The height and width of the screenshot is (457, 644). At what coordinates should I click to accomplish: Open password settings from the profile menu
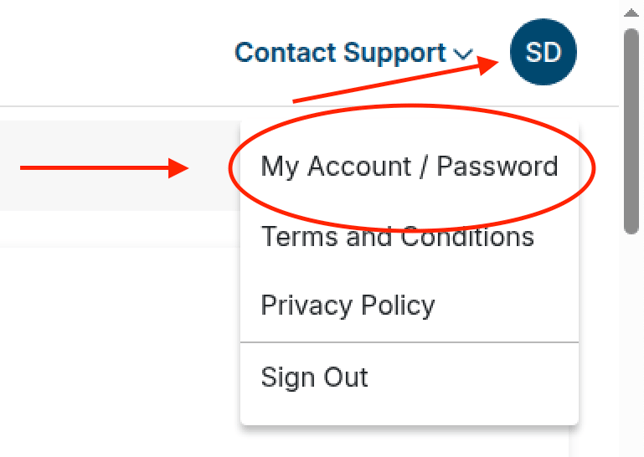(x=409, y=166)
